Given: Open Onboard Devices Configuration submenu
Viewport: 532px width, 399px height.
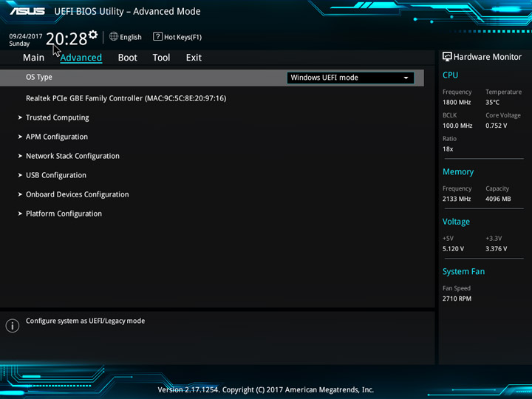Looking at the screenshot, I should [78, 194].
